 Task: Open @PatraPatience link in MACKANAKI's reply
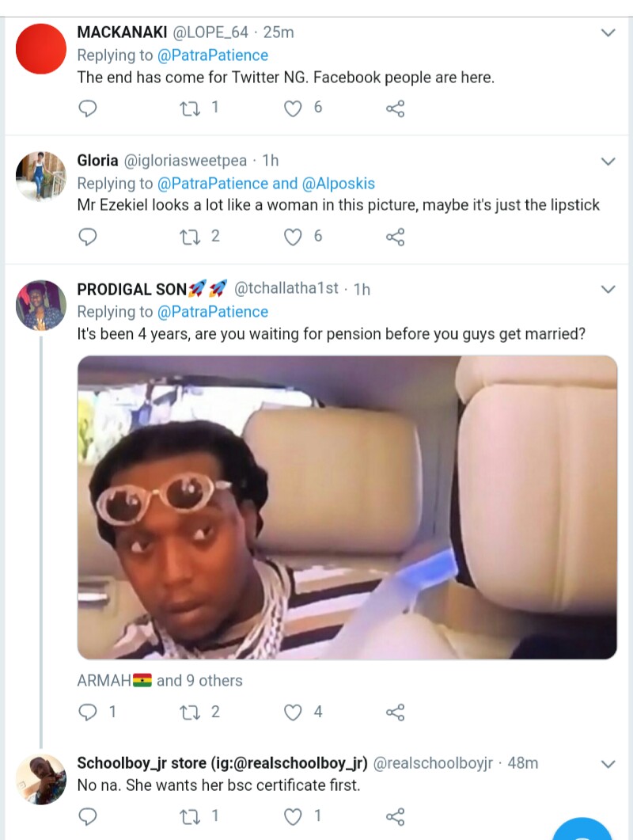[x=213, y=55]
